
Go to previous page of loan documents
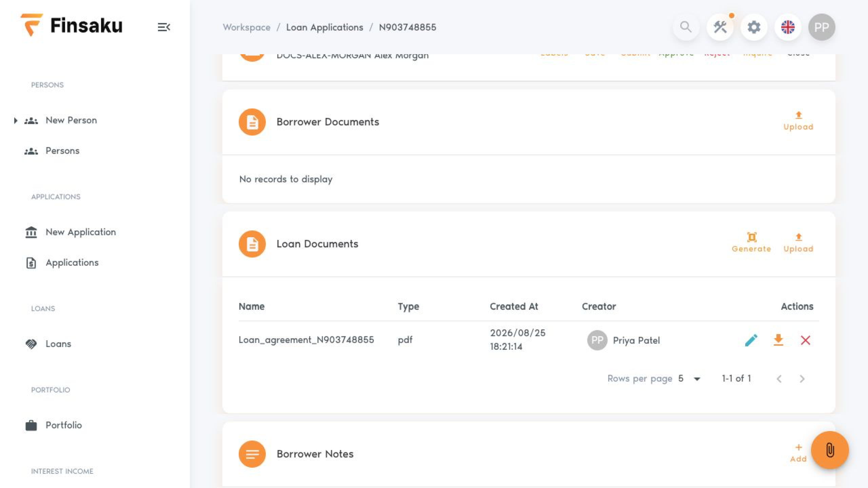pos(779,379)
